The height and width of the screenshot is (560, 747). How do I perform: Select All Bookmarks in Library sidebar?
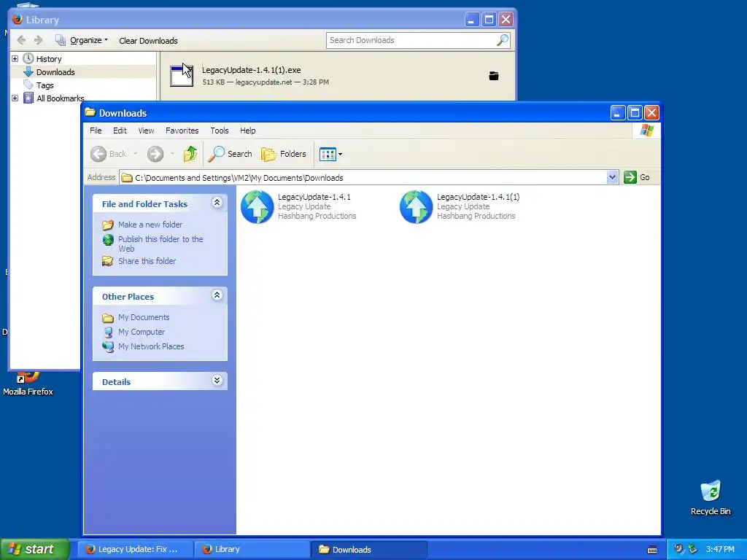click(60, 98)
